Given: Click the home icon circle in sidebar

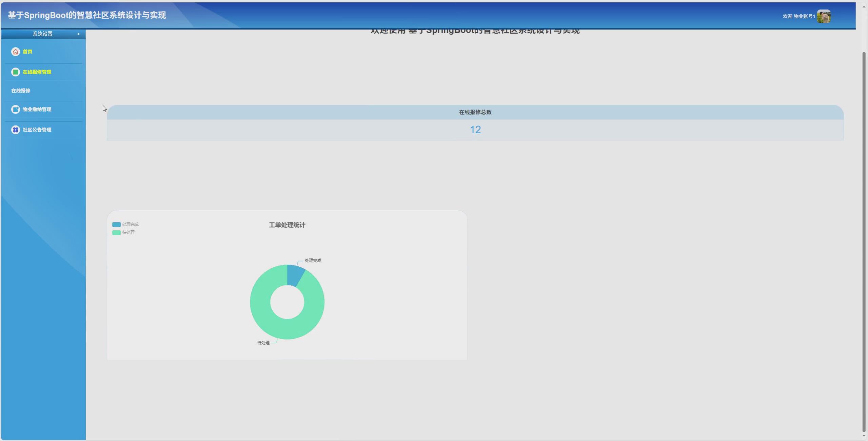Looking at the screenshot, I should coord(15,52).
